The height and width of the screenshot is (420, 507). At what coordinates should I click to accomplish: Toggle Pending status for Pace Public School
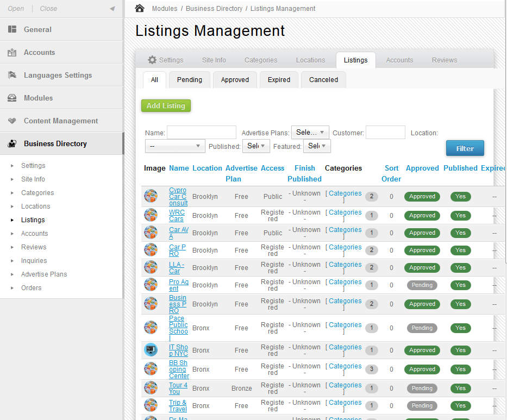coord(422,328)
